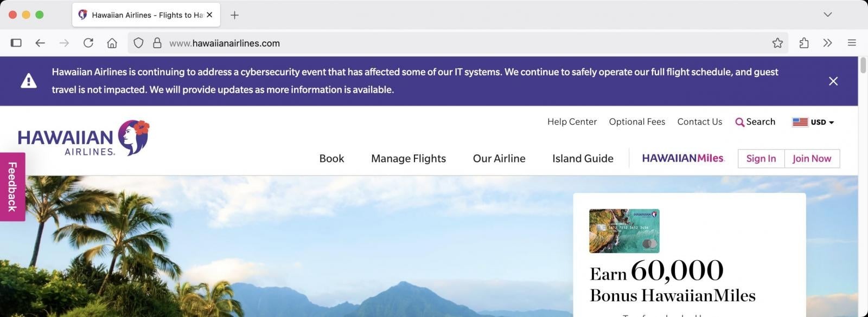Open the Book menu
This screenshot has width=868, height=317.
331,159
